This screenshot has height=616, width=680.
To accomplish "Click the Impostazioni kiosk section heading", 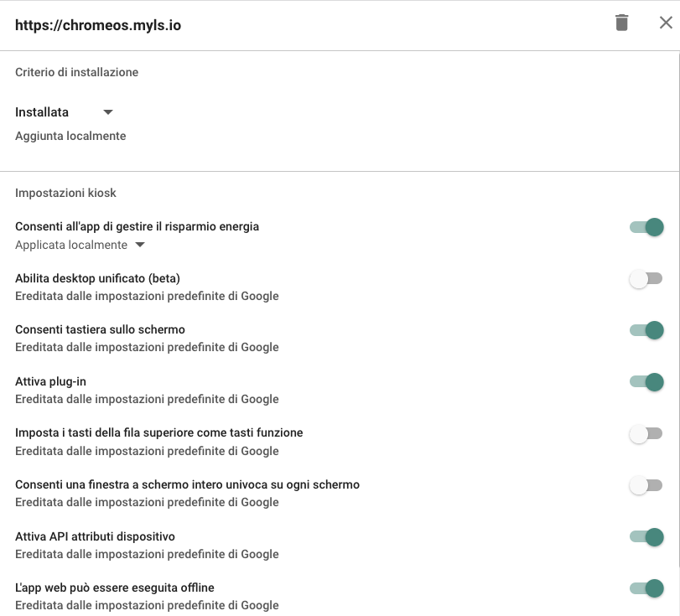I will tap(65, 193).
